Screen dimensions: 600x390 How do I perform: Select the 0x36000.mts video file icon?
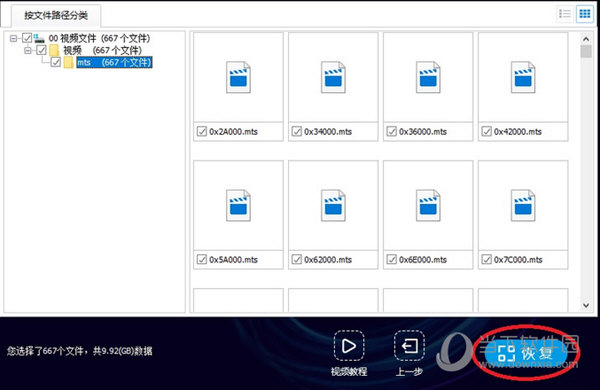428,77
